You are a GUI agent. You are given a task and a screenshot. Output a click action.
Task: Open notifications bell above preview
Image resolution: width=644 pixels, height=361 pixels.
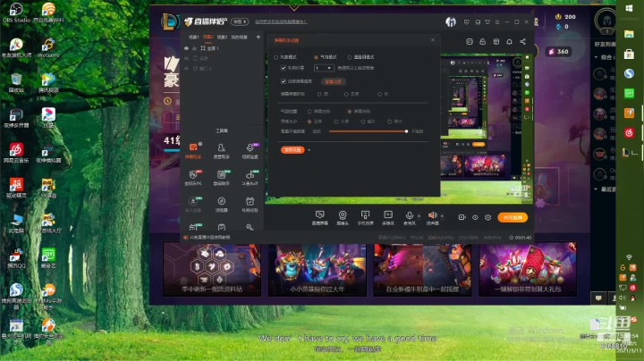(x=509, y=41)
